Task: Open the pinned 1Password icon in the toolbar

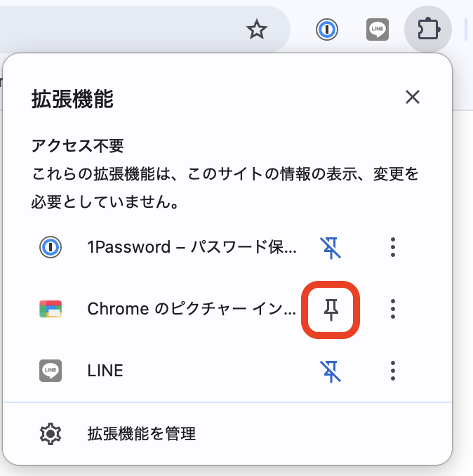Action: pos(327,29)
